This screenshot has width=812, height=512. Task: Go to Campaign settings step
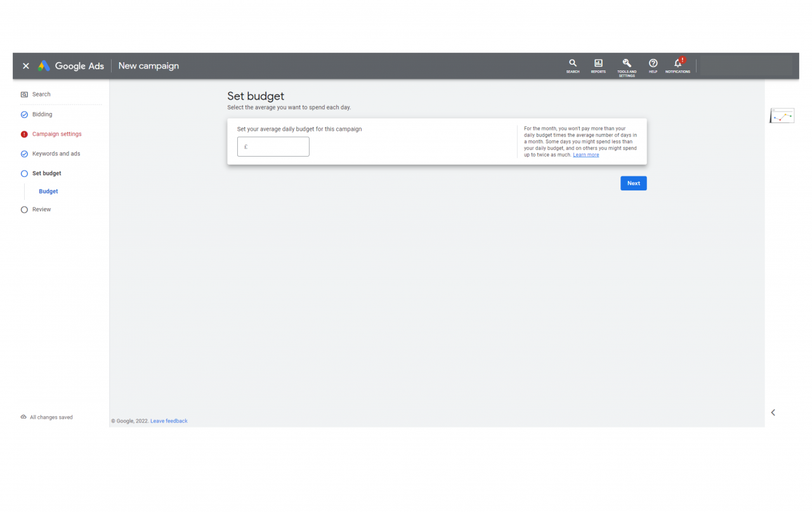56,134
